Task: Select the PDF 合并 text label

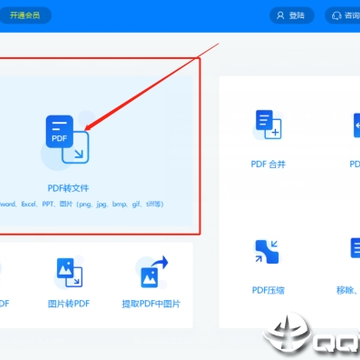Action: (268, 164)
